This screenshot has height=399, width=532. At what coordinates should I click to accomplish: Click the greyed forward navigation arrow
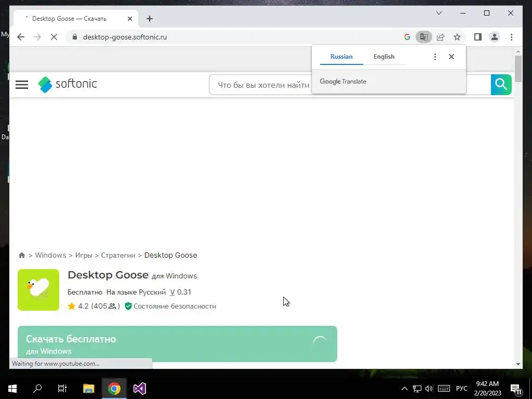(37, 37)
